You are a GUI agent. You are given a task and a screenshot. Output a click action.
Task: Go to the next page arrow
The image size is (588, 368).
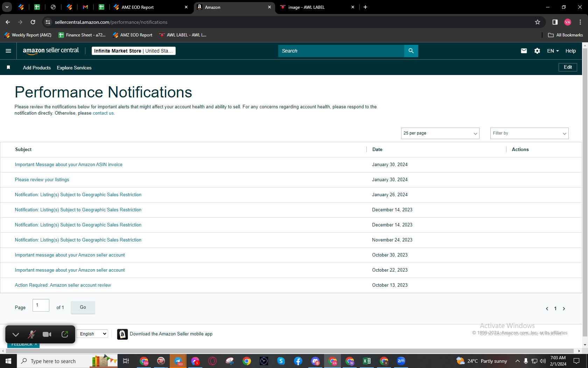tap(564, 308)
